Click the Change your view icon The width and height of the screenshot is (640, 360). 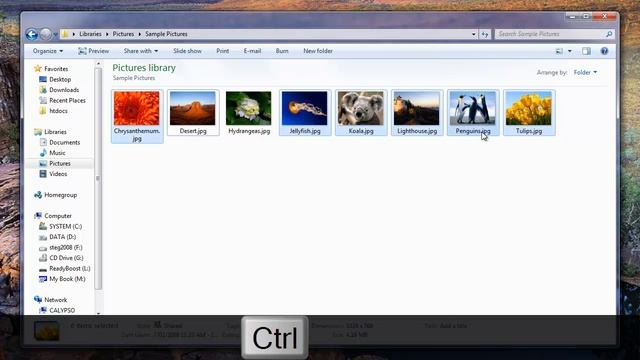coord(559,51)
